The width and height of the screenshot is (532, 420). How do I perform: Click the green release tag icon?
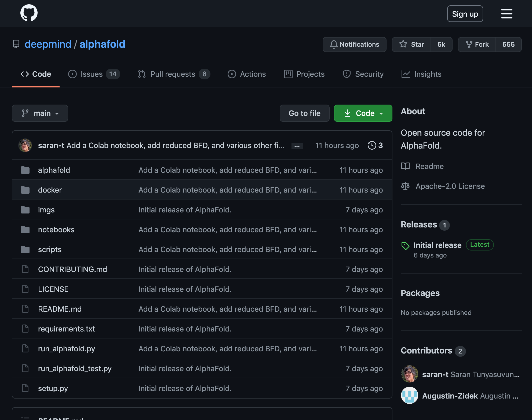pos(405,246)
